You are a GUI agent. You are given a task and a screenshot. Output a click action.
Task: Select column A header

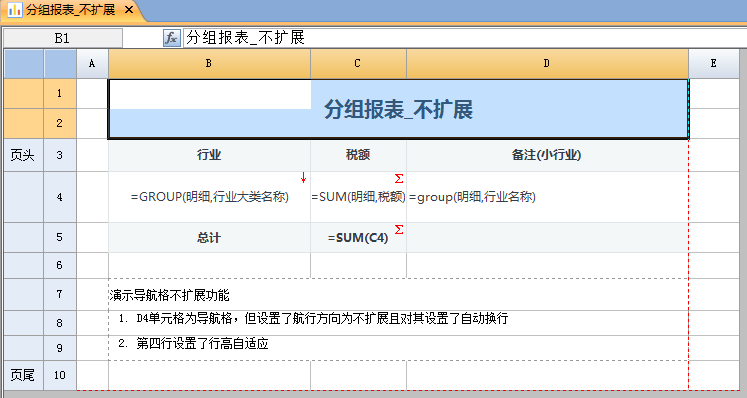(x=92, y=63)
